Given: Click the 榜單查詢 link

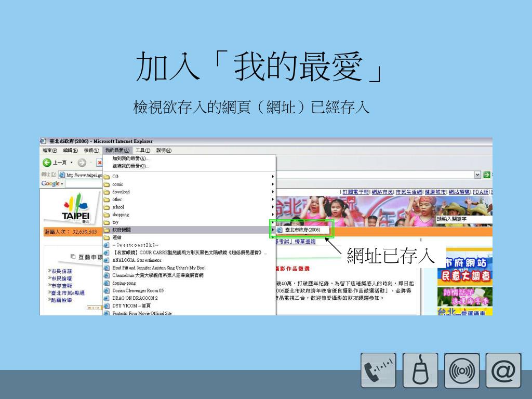Looking at the screenshot, I should [x=305, y=242].
